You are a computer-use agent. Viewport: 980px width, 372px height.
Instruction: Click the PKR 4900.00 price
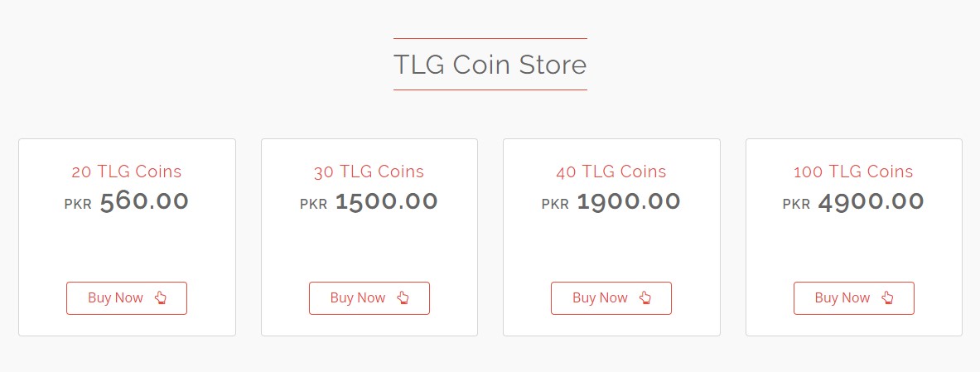pyautogui.click(x=853, y=202)
